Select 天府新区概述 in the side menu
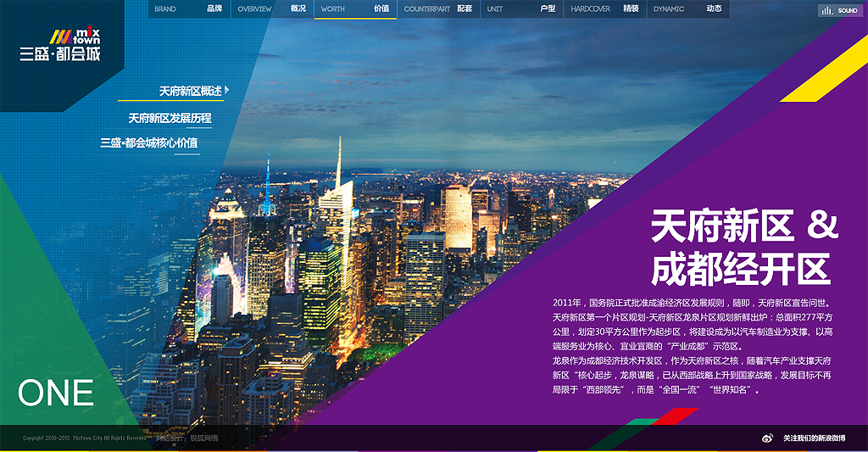 click(x=190, y=91)
